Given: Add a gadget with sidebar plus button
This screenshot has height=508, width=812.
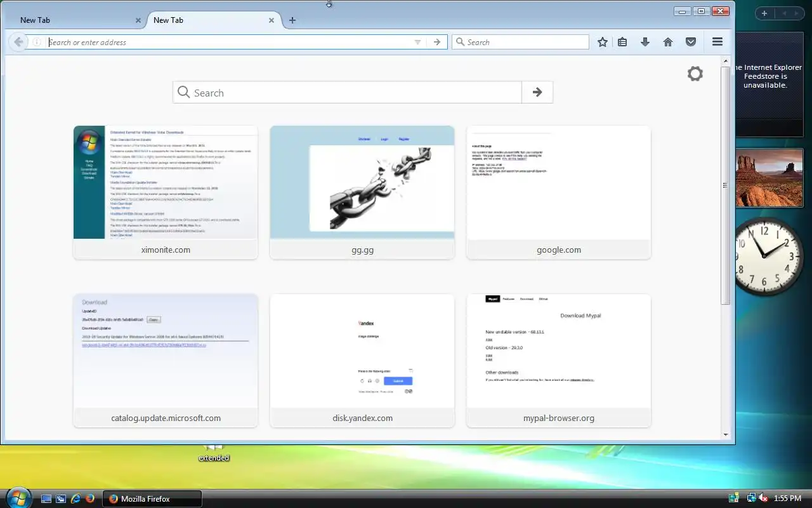Looking at the screenshot, I should [764, 13].
